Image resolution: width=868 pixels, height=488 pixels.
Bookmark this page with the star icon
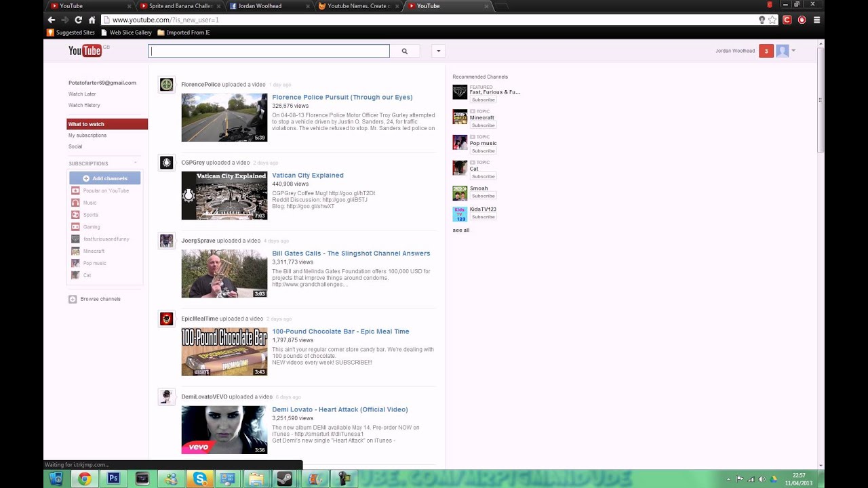772,20
